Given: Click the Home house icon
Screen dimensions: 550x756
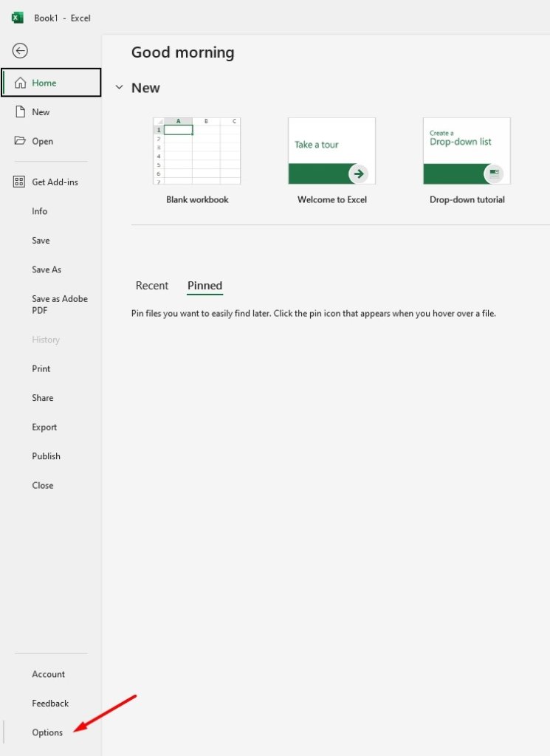Looking at the screenshot, I should click(20, 83).
